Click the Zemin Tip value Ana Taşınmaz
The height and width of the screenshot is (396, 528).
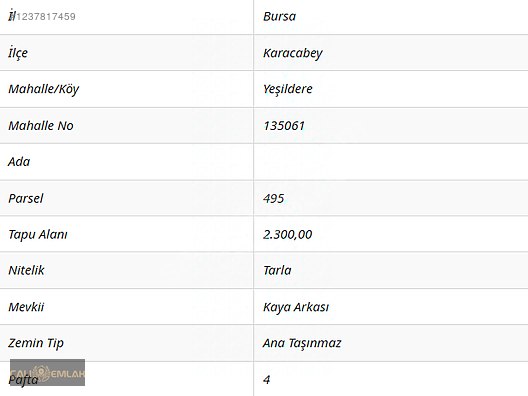point(302,343)
